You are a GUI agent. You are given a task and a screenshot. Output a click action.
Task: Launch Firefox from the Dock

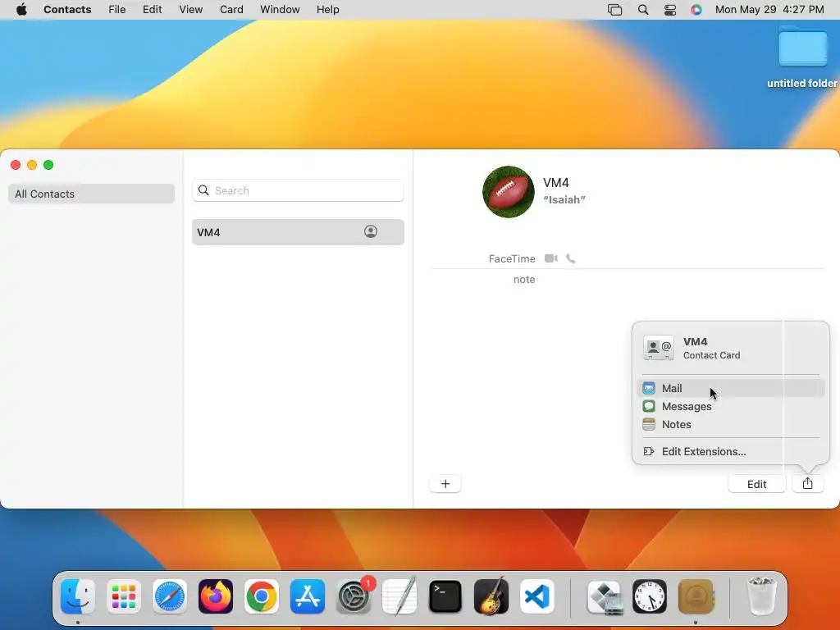click(216, 596)
